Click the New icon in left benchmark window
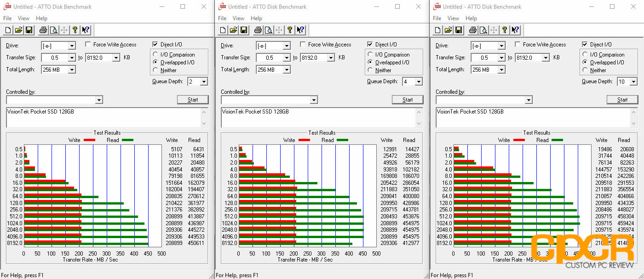The image size is (644, 279). (8, 30)
